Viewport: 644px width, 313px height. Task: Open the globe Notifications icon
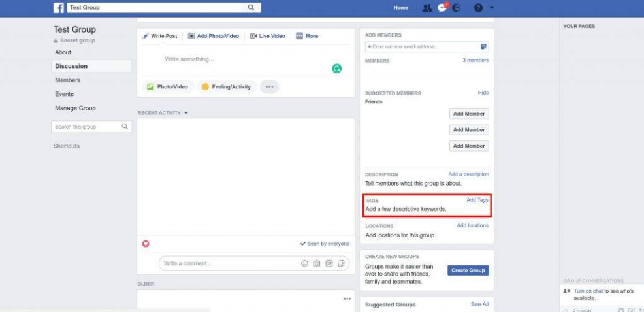pyautogui.click(x=457, y=8)
